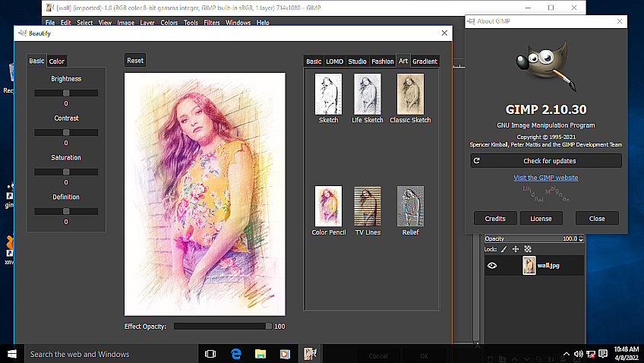The height and width of the screenshot is (363, 644).
Task: Choose the TV Lines effect
Action: point(368,206)
